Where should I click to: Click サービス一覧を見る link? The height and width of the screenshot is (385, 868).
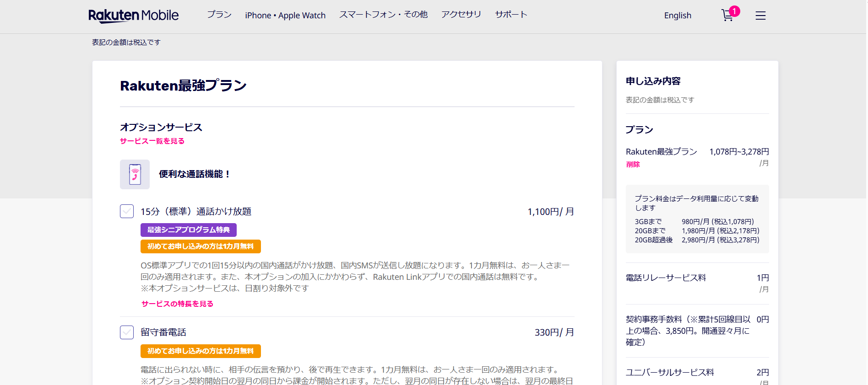152,141
